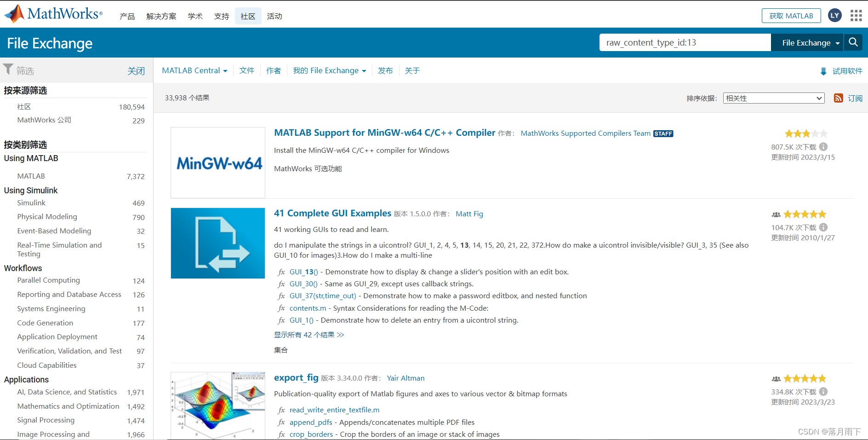Switch to the 文件 tab
The image size is (868, 440).
(x=247, y=70)
